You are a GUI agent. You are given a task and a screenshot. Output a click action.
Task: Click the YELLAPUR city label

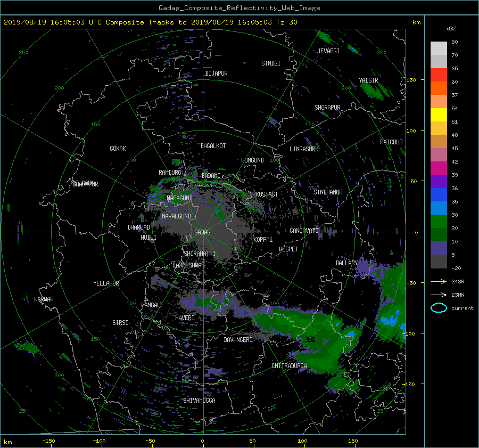click(x=106, y=283)
